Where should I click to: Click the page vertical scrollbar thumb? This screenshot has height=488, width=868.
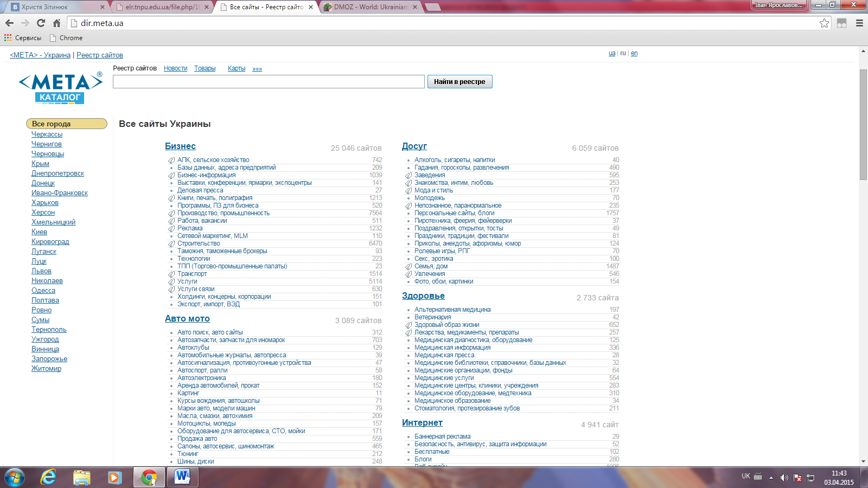point(863,125)
